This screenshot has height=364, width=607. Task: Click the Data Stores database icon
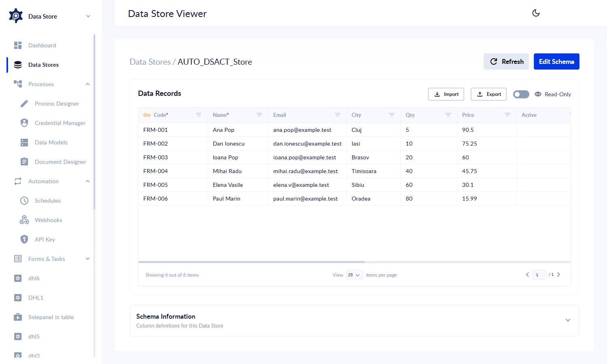18,65
